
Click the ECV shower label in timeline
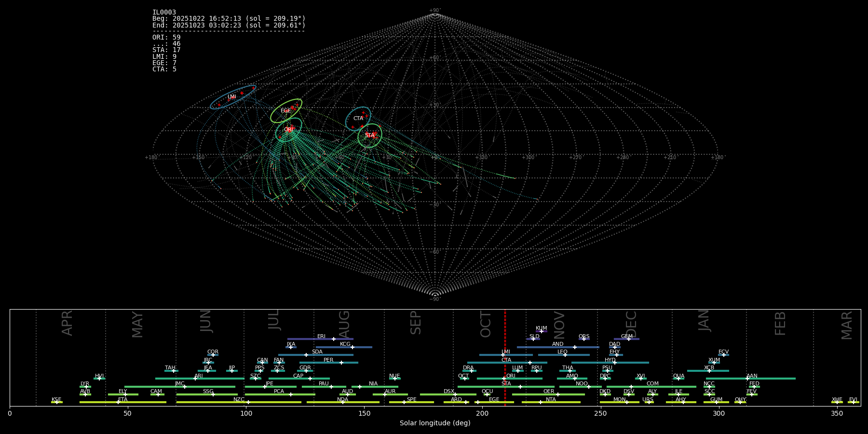tap(723, 352)
